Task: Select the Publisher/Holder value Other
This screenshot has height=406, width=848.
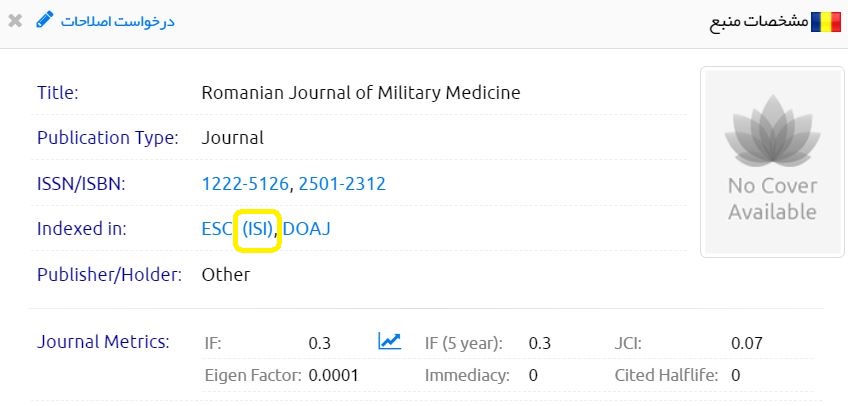Action: coord(226,274)
